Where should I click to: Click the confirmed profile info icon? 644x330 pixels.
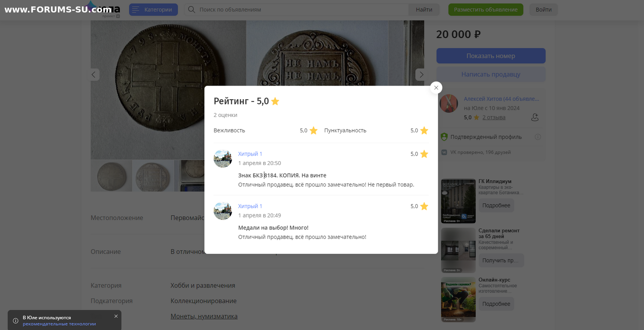pos(538,137)
